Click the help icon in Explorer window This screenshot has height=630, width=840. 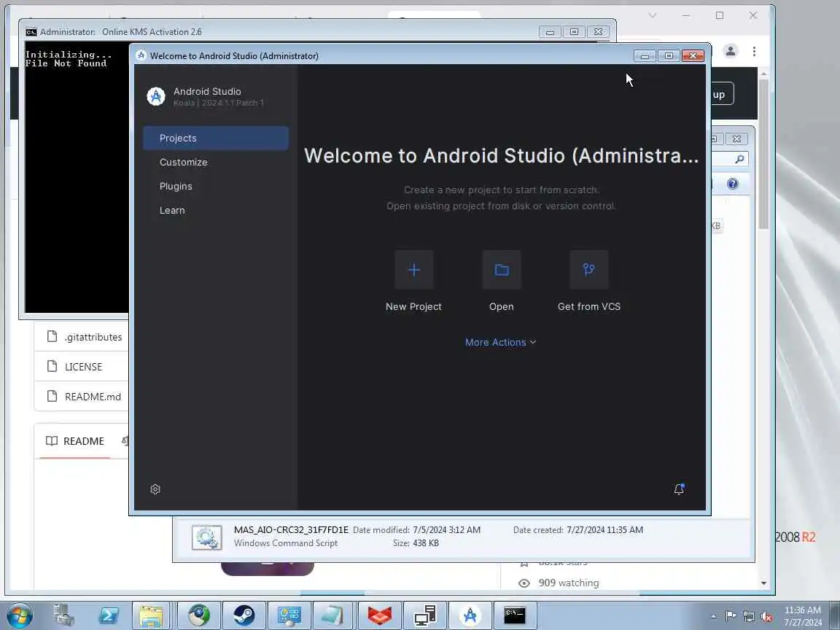point(732,184)
